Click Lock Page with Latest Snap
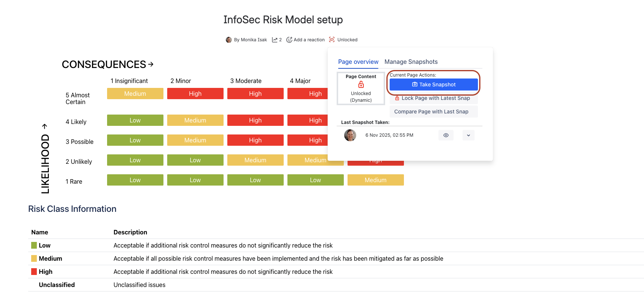644x299 pixels. point(433,98)
